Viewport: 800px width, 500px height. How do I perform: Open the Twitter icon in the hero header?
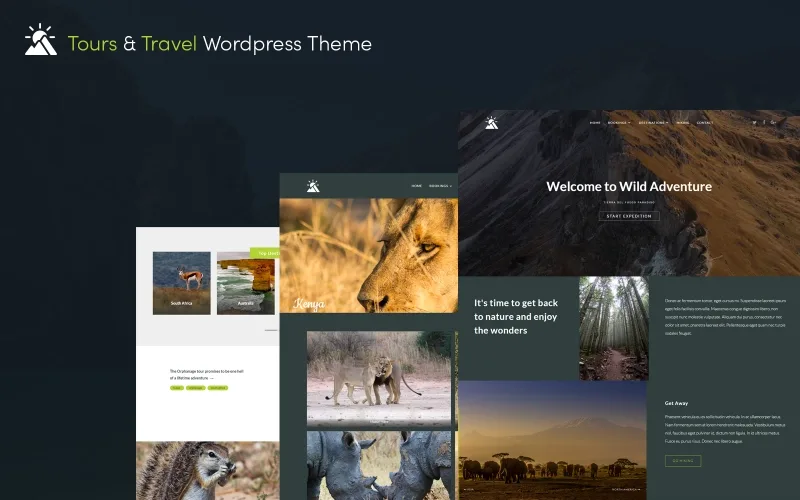pos(755,122)
